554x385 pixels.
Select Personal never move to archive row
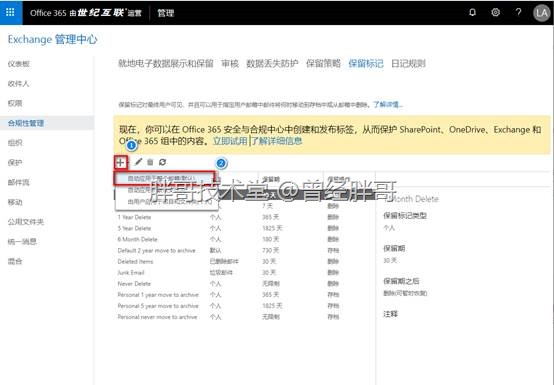tap(244, 317)
